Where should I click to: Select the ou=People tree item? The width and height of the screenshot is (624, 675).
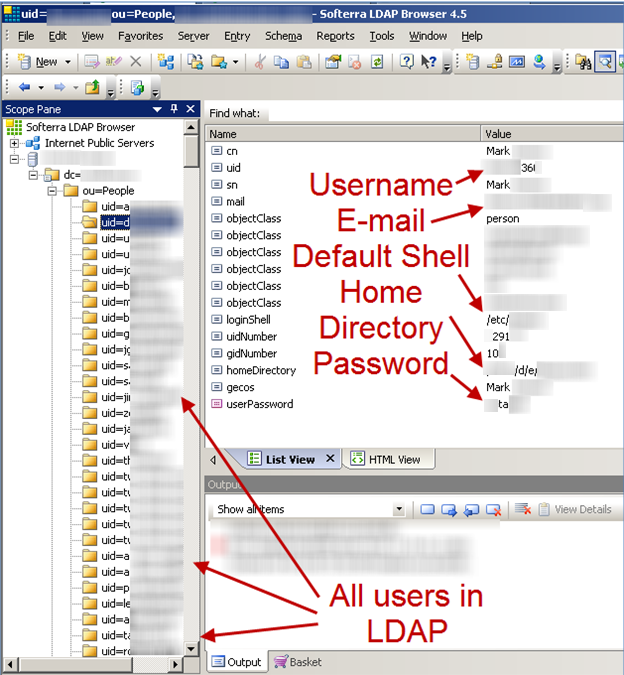point(108,191)
